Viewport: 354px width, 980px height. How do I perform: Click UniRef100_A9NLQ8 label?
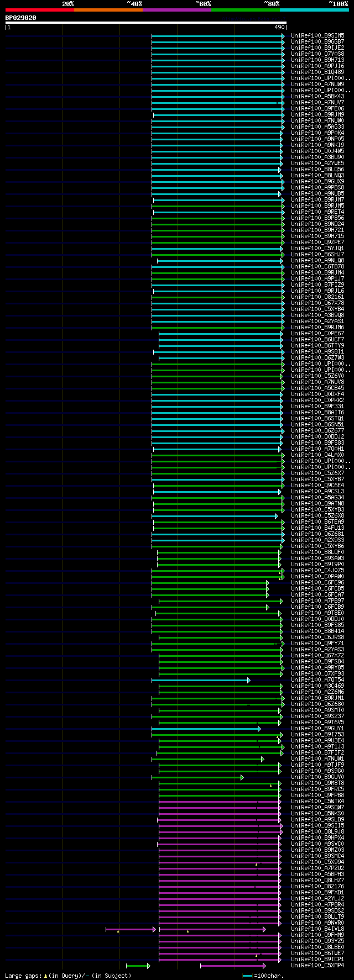coord(317,261)
